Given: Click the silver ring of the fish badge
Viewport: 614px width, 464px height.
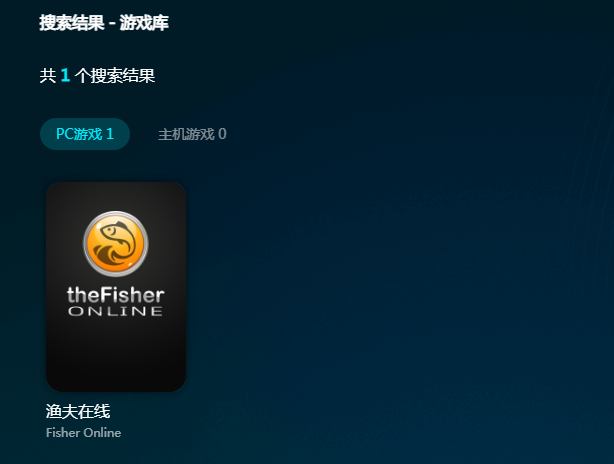Looking at the screenshot, I should [116, 213].
